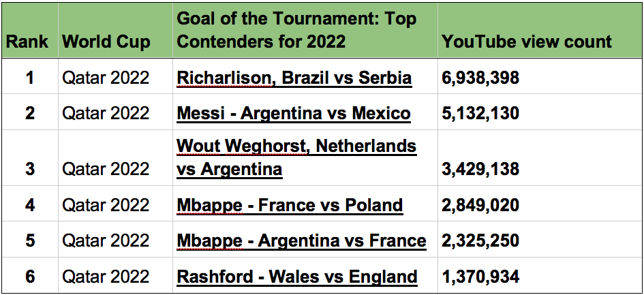Image resolution: width=644 pixels, height=295 pixels.
Task: Select the rank 1 cell
Action: 30,77
